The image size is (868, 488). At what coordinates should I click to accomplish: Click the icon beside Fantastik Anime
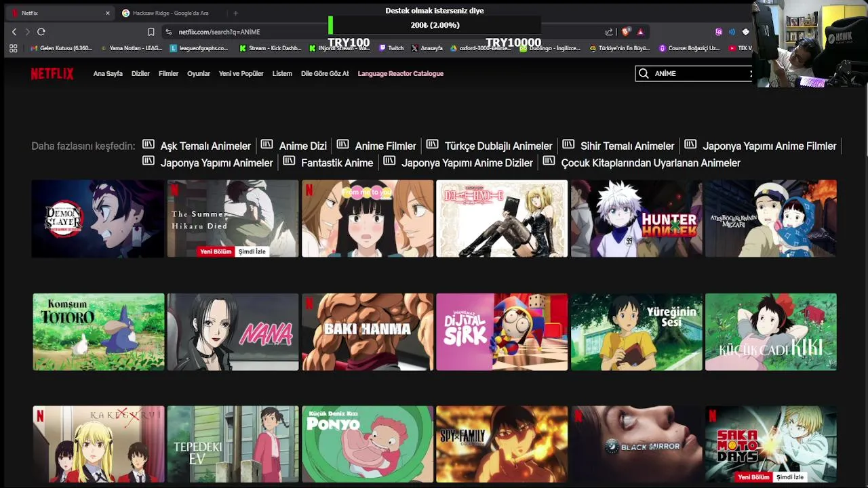point(289,161)
